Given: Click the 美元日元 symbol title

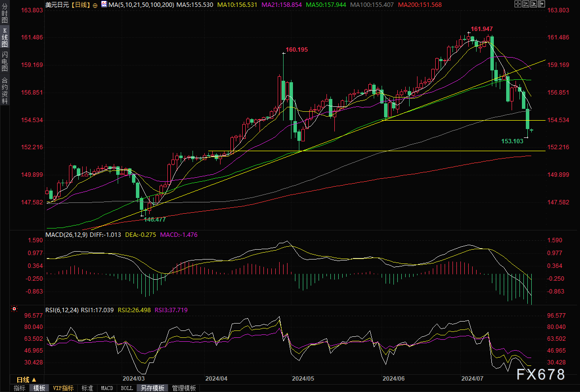Looking at the screenshot, I should [57, 5].
